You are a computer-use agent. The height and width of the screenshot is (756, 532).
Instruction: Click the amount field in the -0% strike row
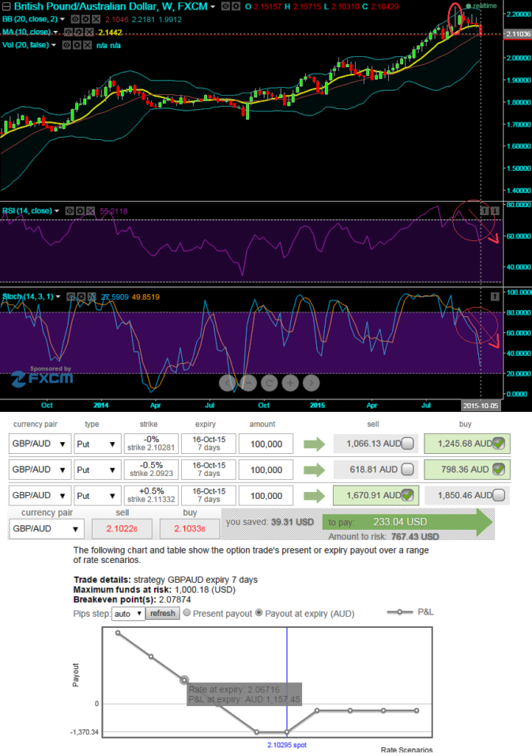266,444
